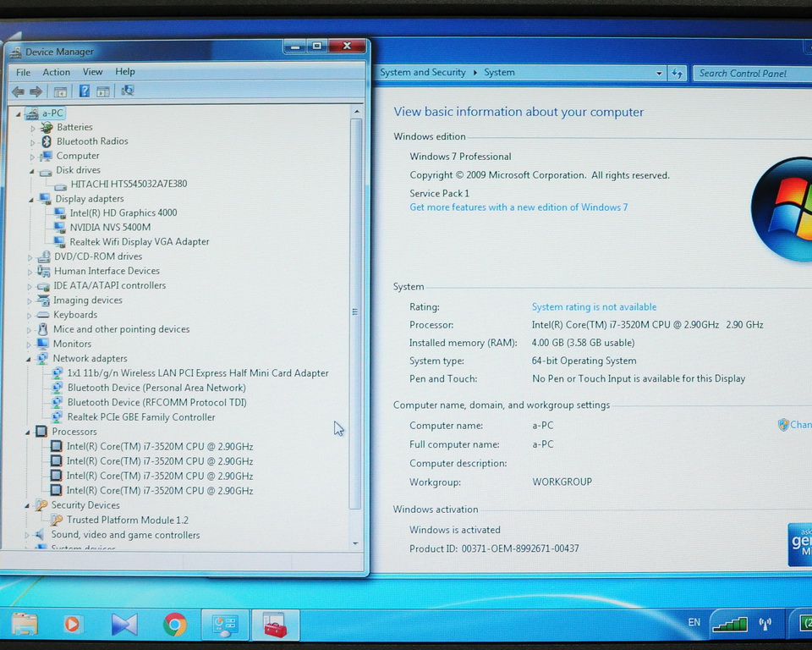Click the signal strength bars in system tray
Viewport: 812px width, 650px height.
(730, 624)
